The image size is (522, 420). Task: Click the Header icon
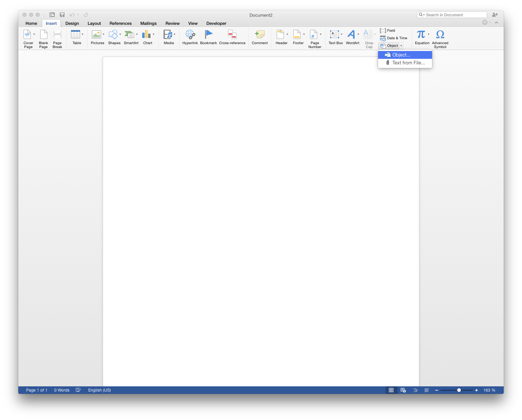pos(280,34)
